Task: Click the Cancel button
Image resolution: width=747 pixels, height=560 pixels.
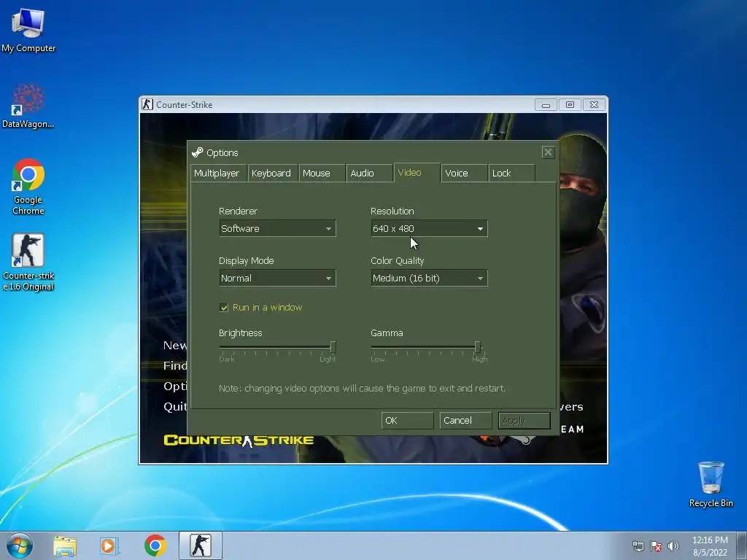Action: [x=465, y=421]
